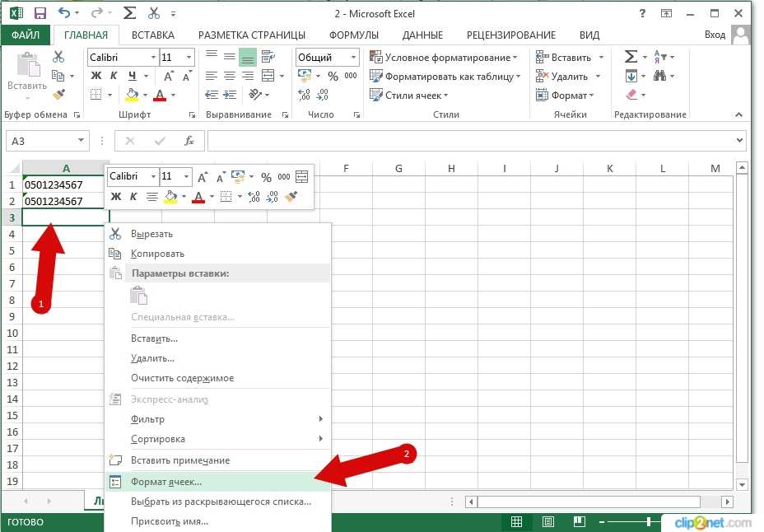Click Вставить button in Ячейки group
The height and width of the screenshot is (532, 764).
[x=564, y=58]
